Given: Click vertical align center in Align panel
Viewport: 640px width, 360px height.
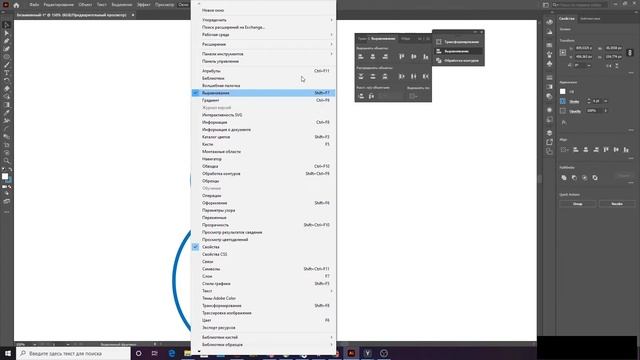Looking at the screenshot, I should point(414,57).
